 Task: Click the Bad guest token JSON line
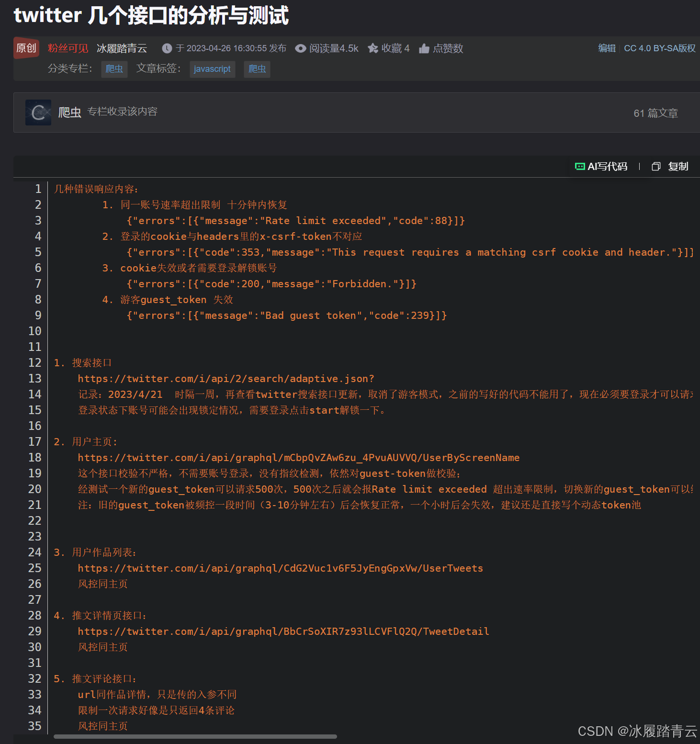coord(287,316)
